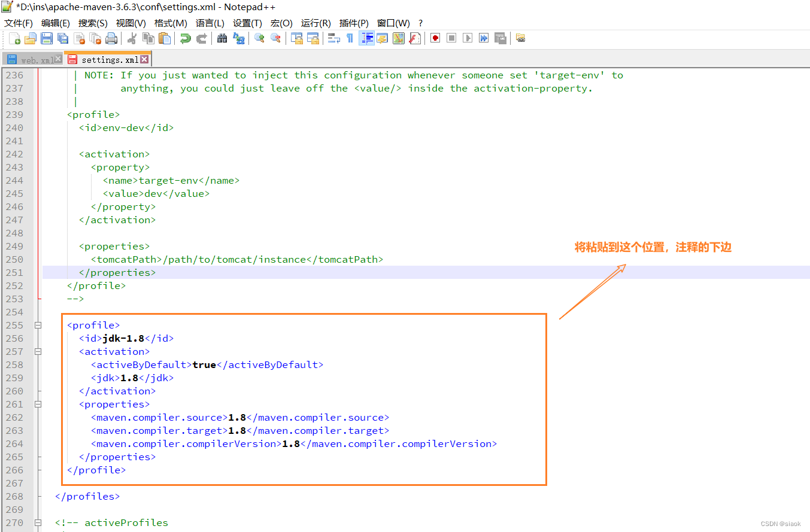Toggle Show All Characters pilcrow icon
Viewport: 810px width, 532px height.
point(350,38)
